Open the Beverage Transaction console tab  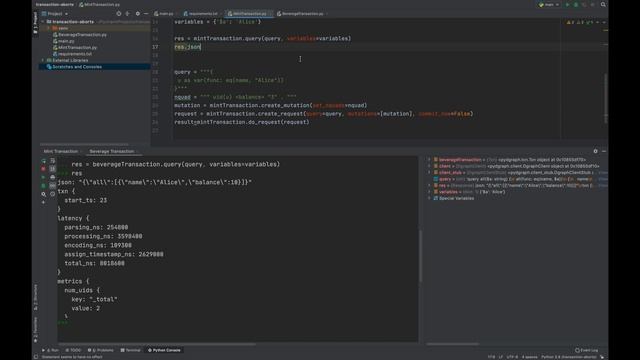111,151
